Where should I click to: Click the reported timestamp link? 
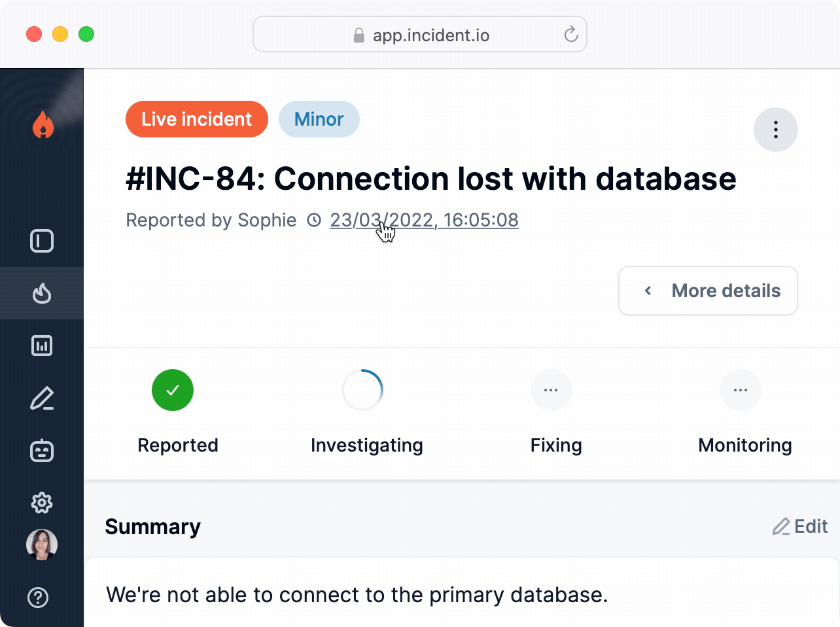pyautogui.click(x=424, y=220)
